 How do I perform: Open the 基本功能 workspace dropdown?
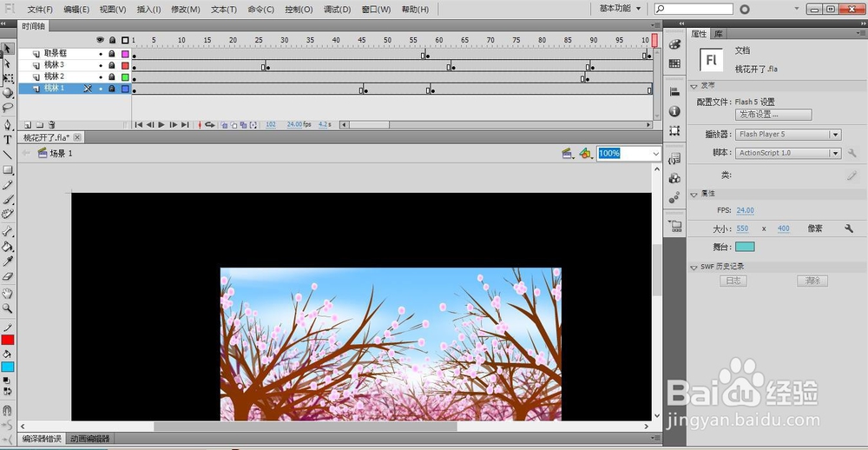[620, 9]
